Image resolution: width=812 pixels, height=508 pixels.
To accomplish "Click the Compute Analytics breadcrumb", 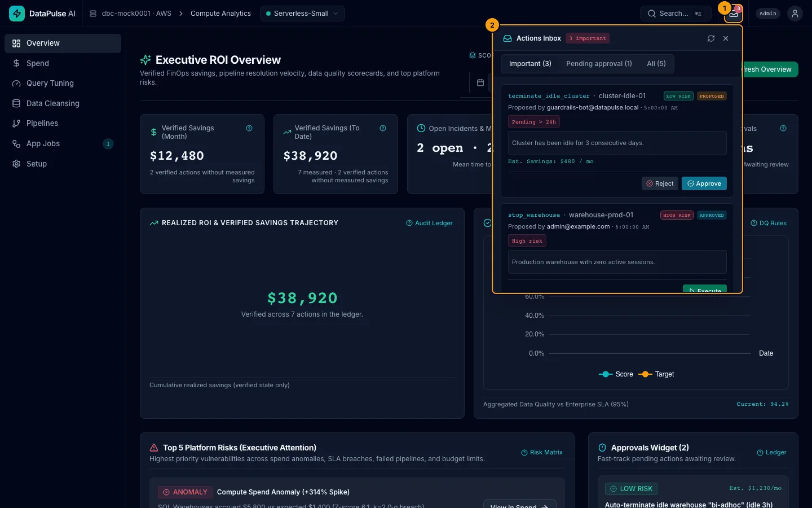I will click(220, 14).
